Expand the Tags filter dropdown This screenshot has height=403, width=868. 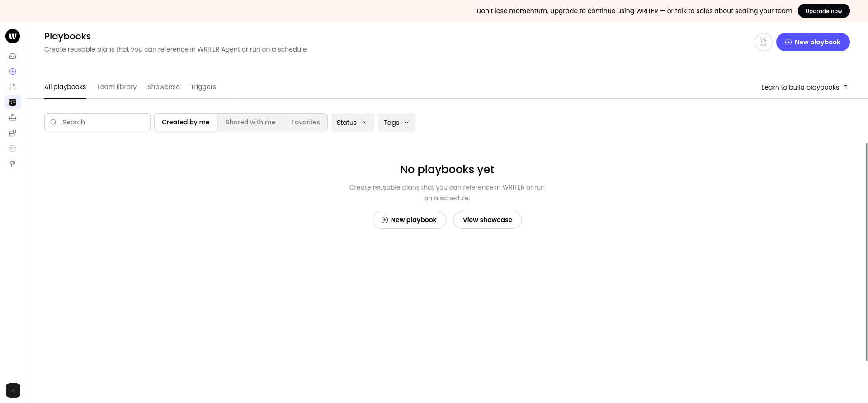click(x=396, y=123)
